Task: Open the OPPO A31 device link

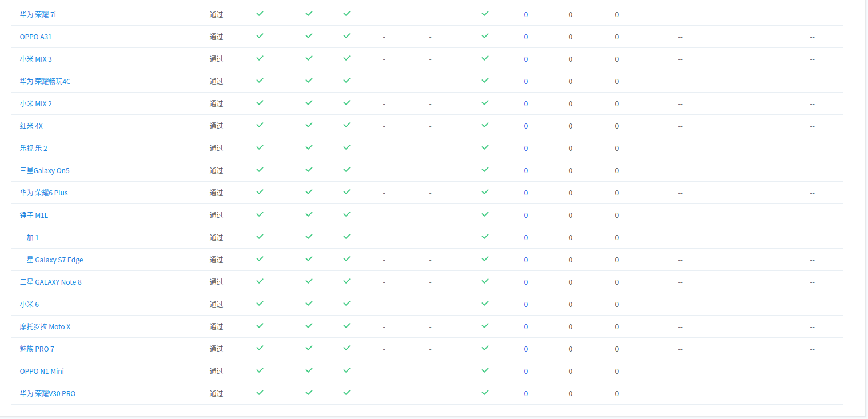Action: click(36, 37)
